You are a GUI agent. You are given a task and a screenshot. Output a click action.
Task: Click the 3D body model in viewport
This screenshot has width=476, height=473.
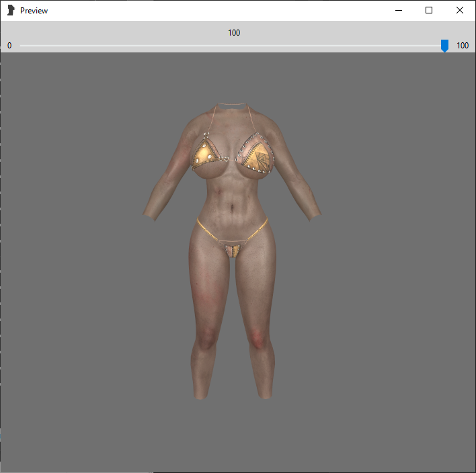coord(232,251)
